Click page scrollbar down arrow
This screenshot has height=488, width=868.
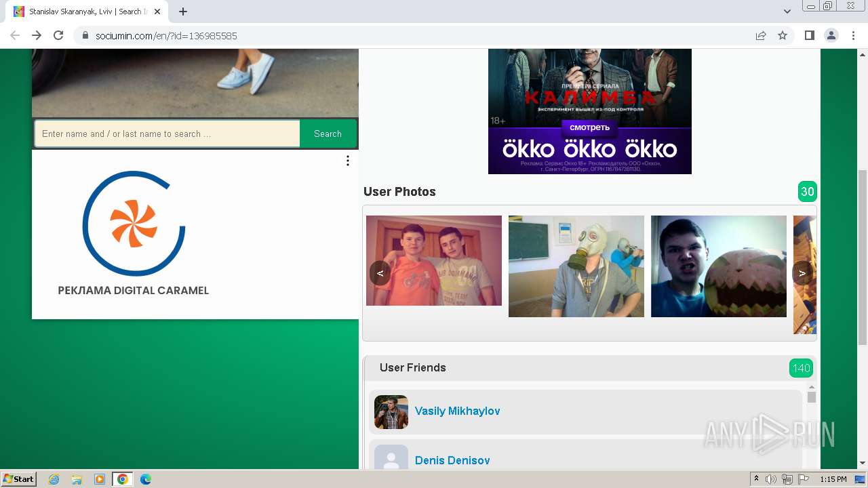point(863,464)
